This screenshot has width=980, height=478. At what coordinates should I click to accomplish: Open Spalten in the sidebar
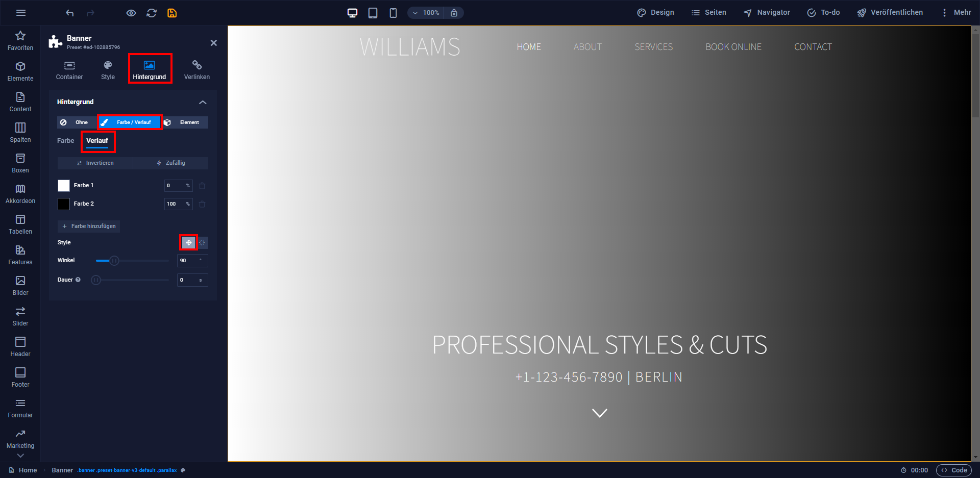coord(20,133)
